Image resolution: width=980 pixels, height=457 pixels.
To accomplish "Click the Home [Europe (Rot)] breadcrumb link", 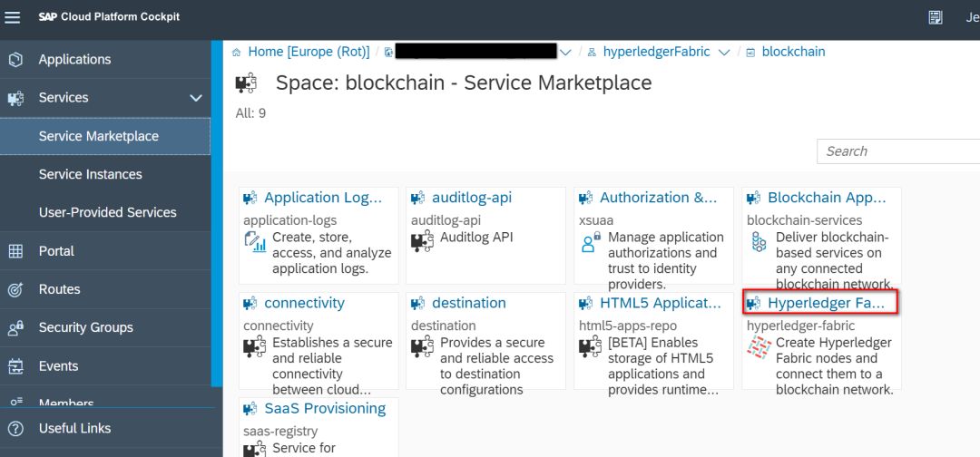I will point(309,52).
